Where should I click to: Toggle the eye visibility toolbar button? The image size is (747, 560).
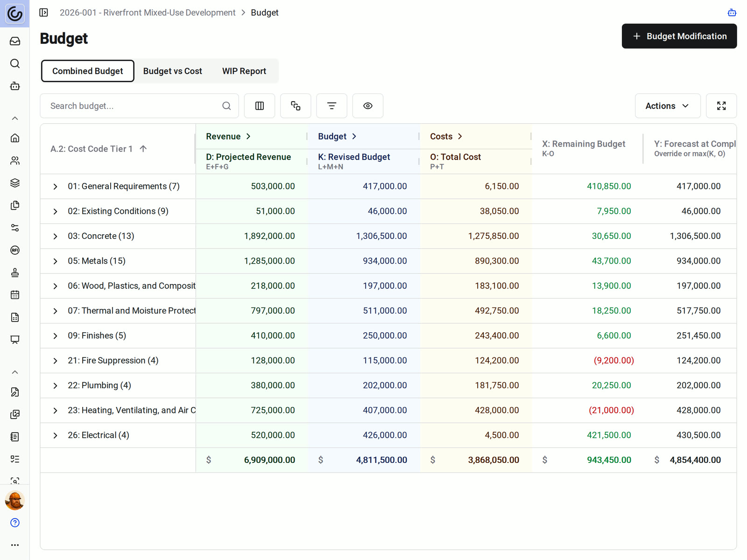point(368,106)
